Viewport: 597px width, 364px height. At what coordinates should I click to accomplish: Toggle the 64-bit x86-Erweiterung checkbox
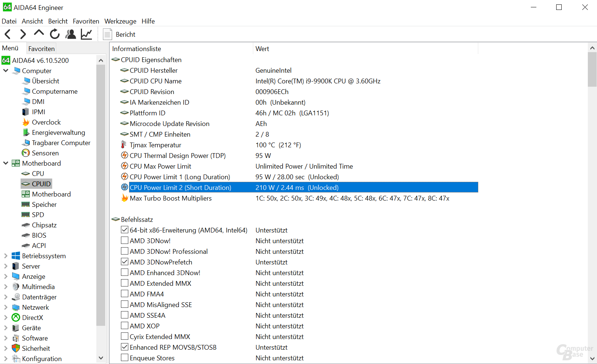125,230
